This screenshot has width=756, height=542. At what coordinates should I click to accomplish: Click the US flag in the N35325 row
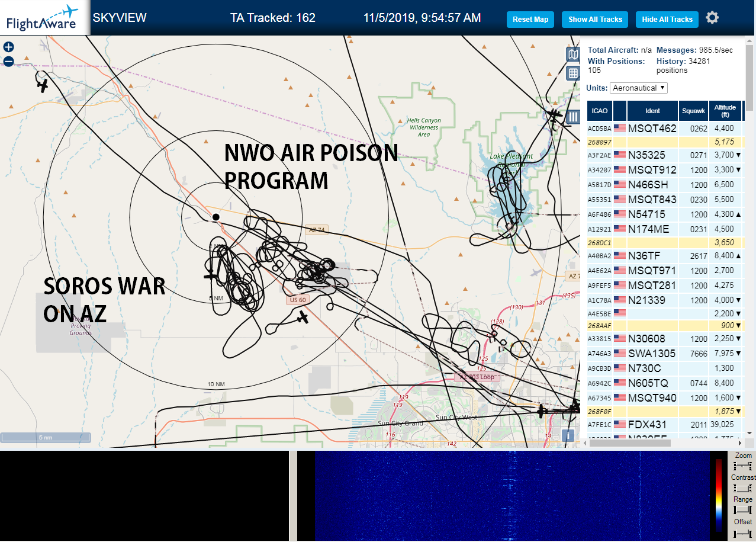620,155
